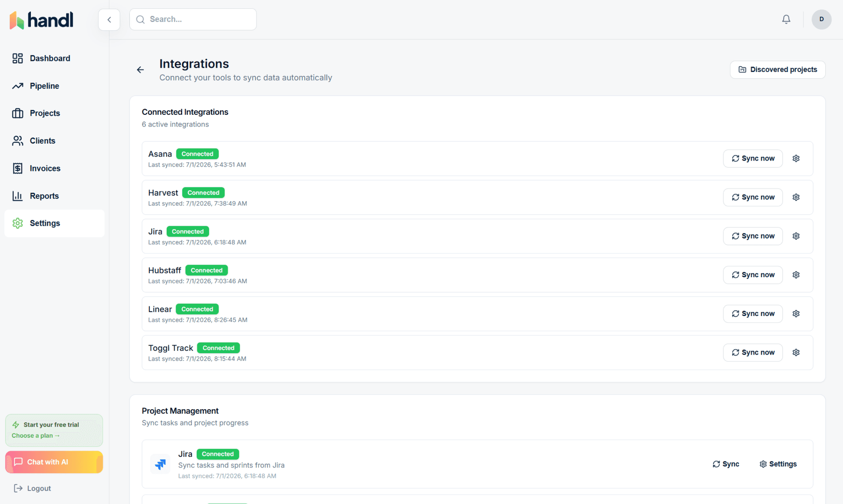This screenshot has height=504, width=843.
Task: Open Chat with AI
Action: tap(54, 462)
